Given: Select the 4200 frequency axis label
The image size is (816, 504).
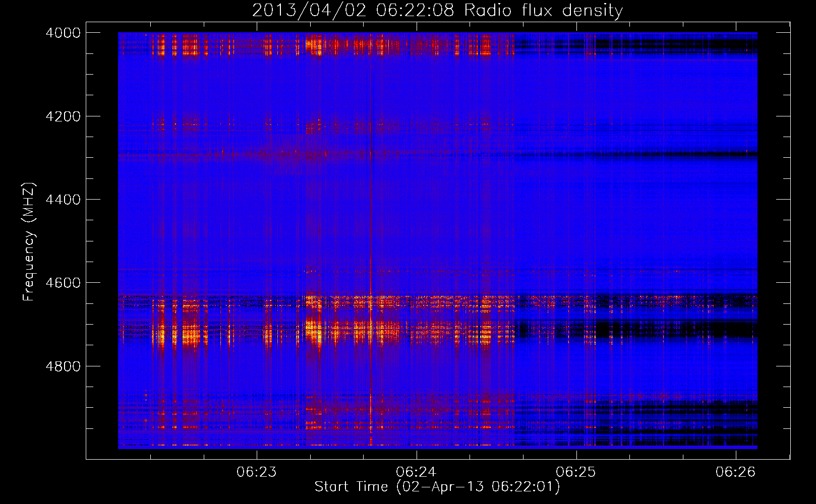Looking at the screenshot, I should click(x=63, y=116).
